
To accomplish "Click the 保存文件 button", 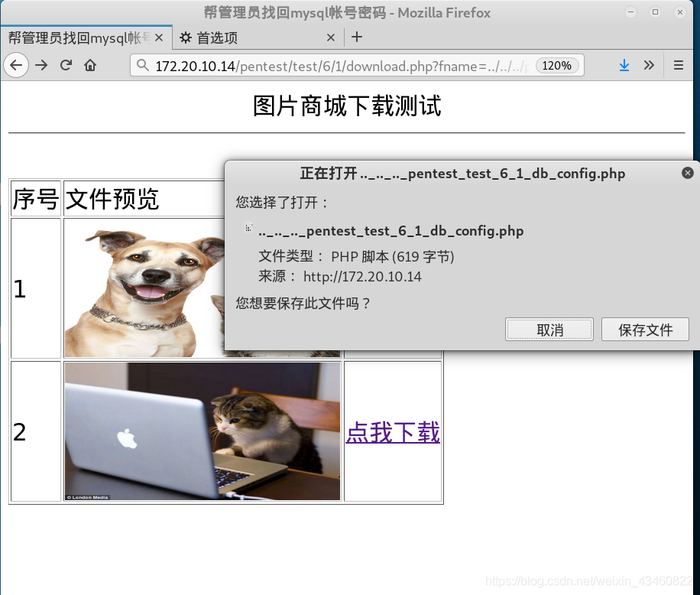I will pos(645,330).
